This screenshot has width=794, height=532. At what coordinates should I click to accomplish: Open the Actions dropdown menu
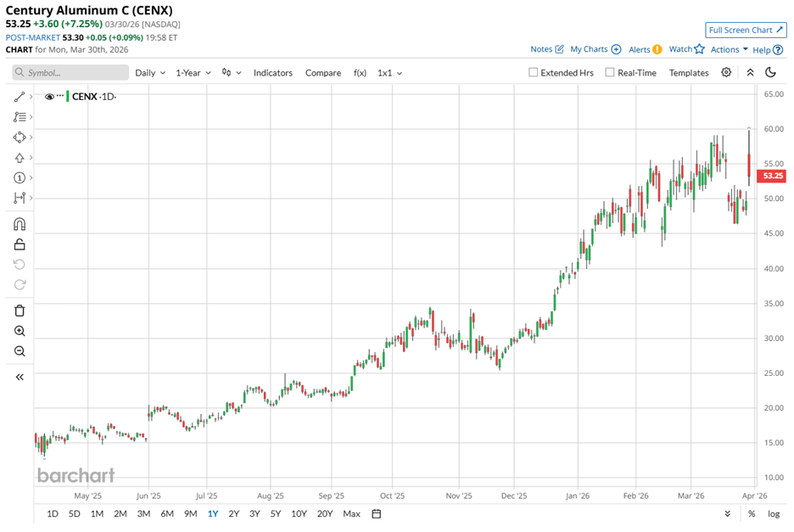pyautogui.click(x=729, y=50)
